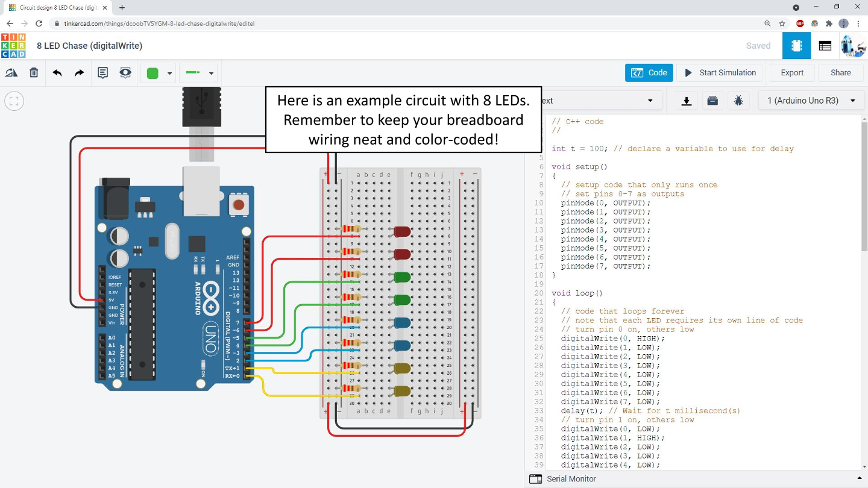Expand the wire color dropdown

(169, 74)
